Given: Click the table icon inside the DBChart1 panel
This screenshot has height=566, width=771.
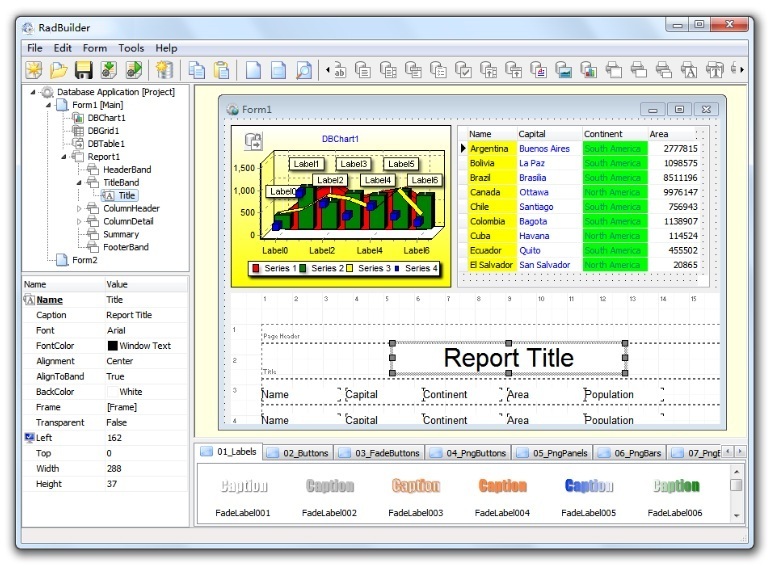Looking at the screenshot, I should click(254, 141).
